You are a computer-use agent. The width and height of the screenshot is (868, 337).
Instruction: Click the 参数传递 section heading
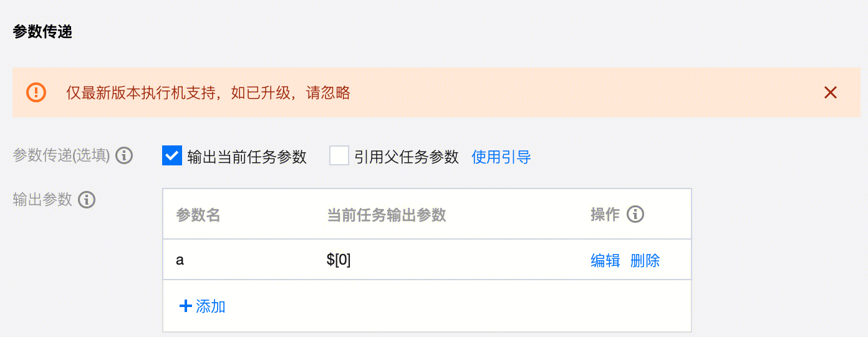42,31
